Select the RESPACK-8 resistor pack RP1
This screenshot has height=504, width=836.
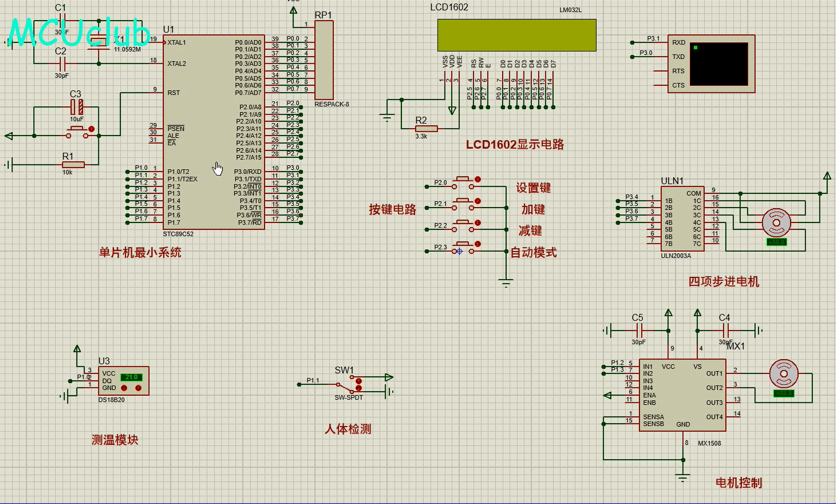[x=324, y=60]
